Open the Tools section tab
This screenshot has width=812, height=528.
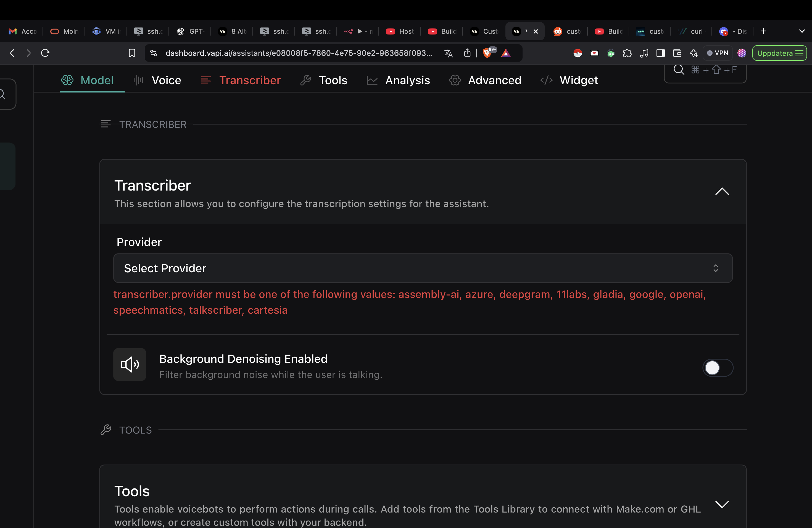pos(323,80)
